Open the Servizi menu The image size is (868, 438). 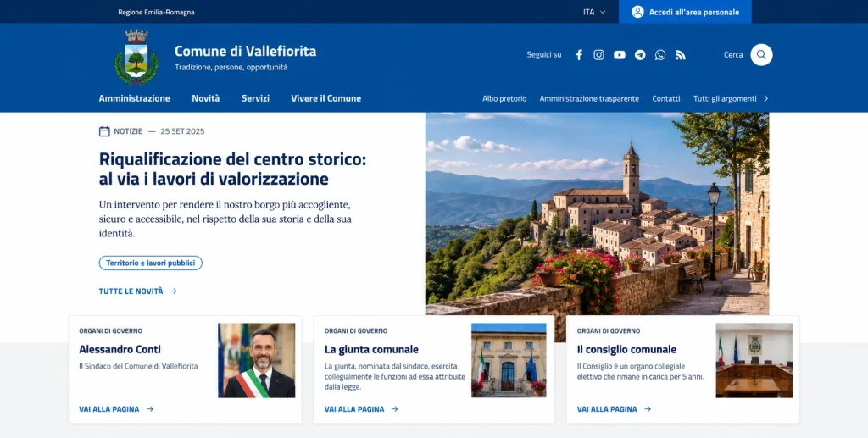coord(255,98)
